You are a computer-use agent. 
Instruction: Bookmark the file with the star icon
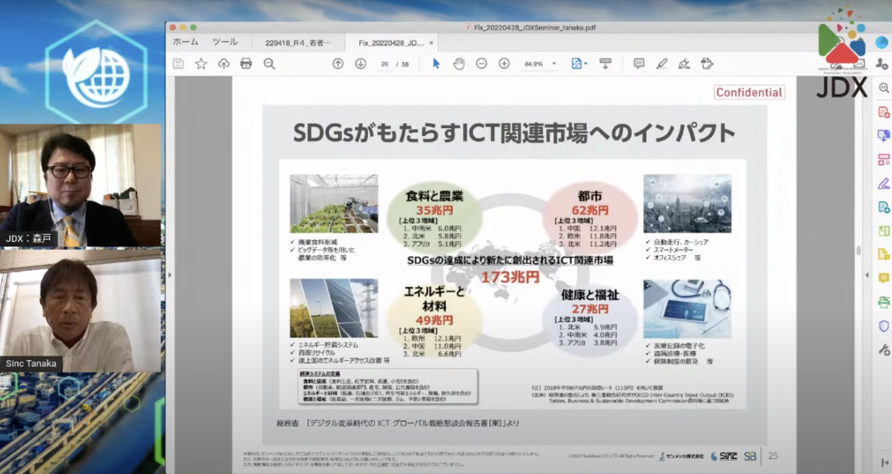click(201, 64)
